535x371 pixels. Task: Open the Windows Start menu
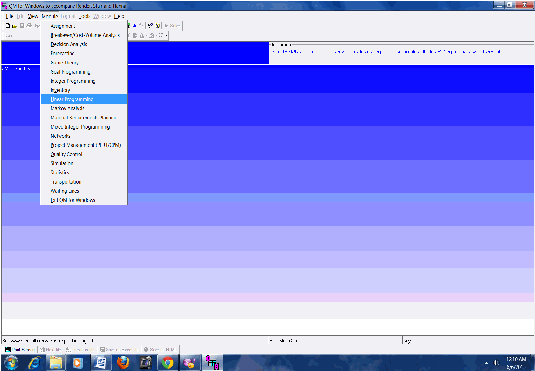11,362
